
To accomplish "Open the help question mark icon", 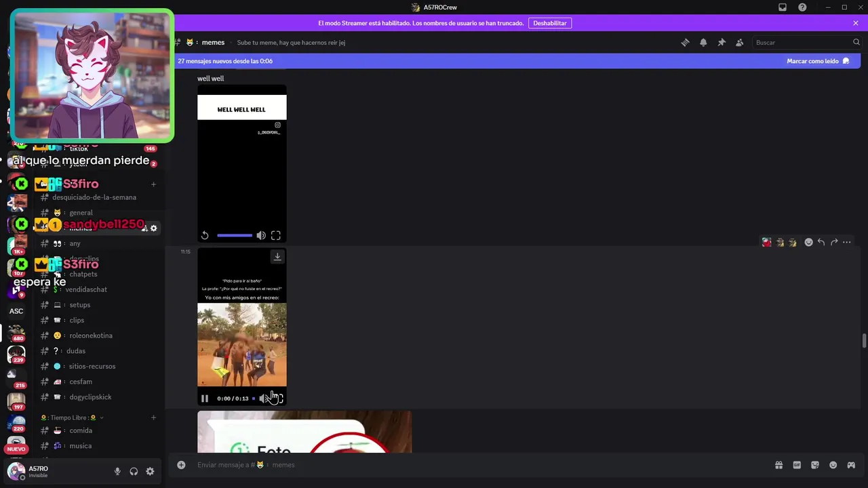I will [x=802, y=7].
